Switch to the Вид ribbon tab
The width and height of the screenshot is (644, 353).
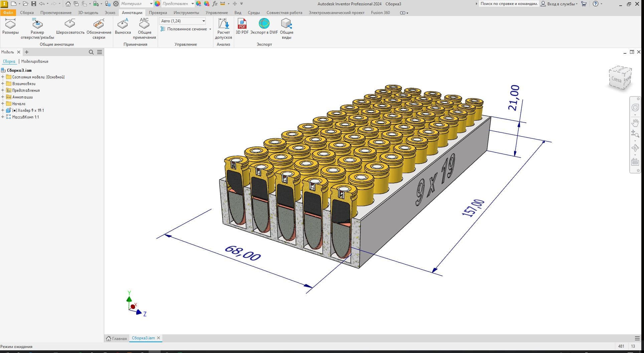237,13
